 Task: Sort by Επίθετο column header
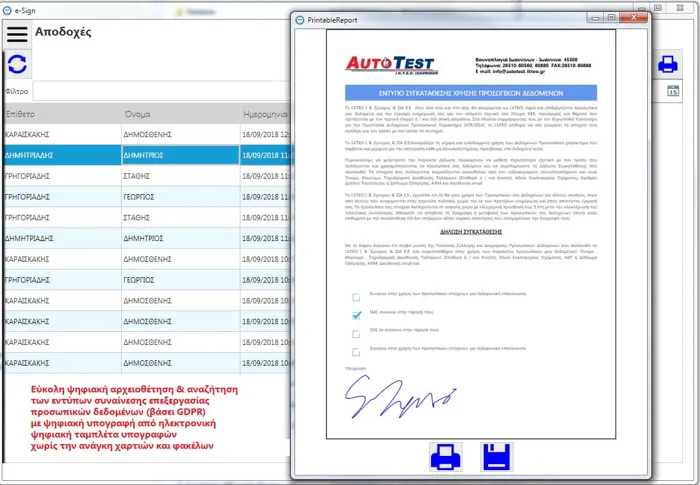pyautogui.click(x=60, y=112)
